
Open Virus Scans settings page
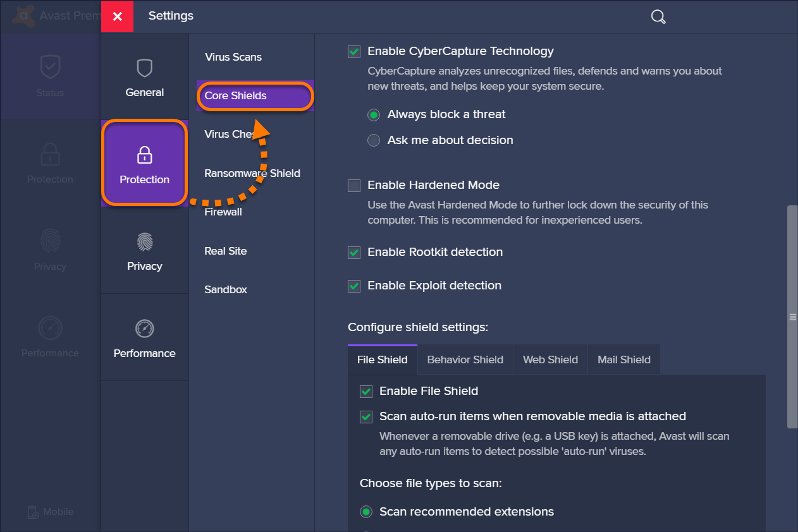pyautogui.click(x=233, y=57)
